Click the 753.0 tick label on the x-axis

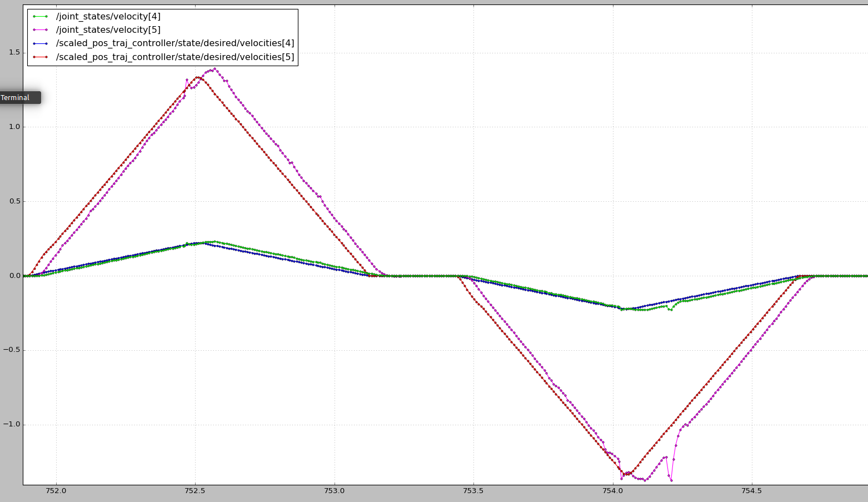[334, 491]
